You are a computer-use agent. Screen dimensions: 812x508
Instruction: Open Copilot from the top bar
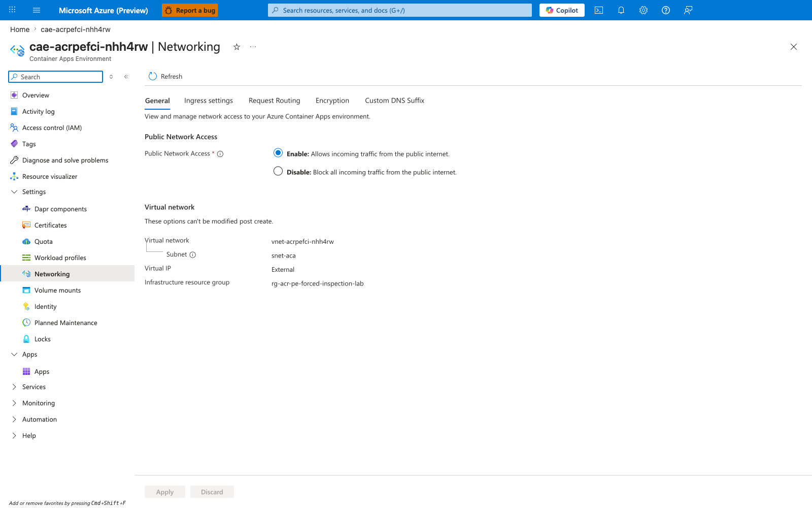tap(562, 10)
